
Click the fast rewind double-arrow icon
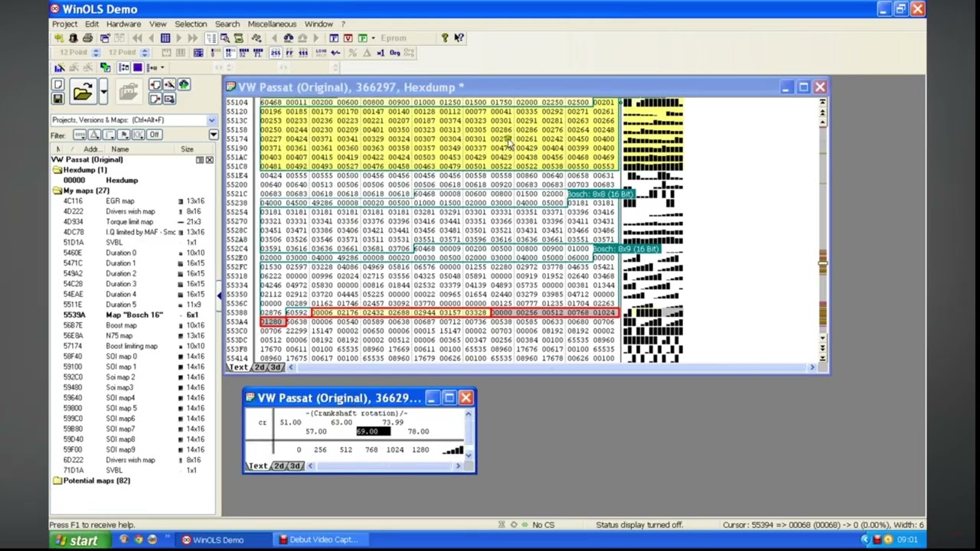[x=137, y=37]
